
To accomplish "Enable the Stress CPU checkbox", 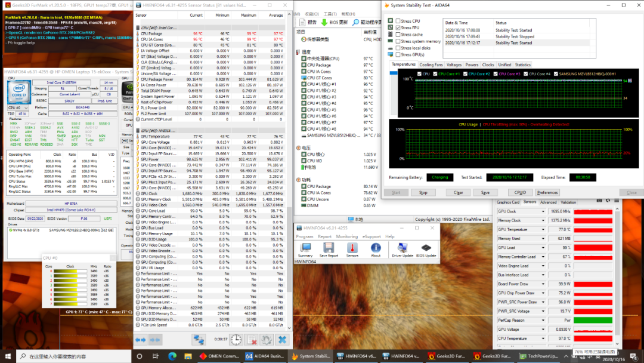I will click(398, 21).
